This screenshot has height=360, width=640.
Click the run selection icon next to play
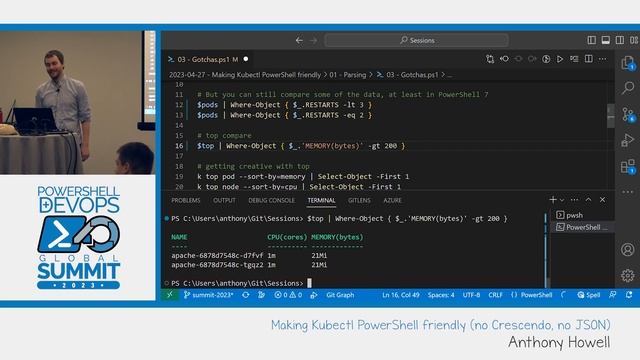(574, 59)
